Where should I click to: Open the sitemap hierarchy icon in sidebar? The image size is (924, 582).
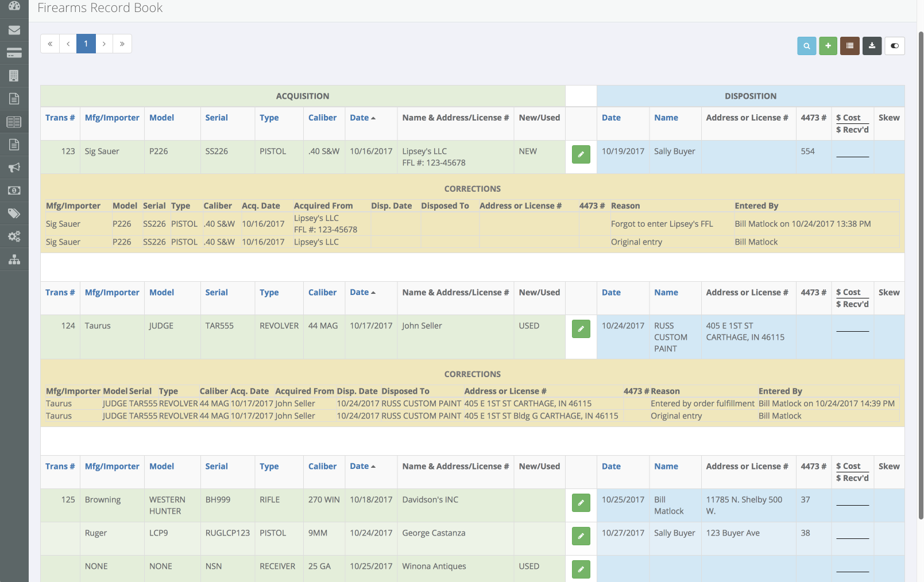pos(14,259)
